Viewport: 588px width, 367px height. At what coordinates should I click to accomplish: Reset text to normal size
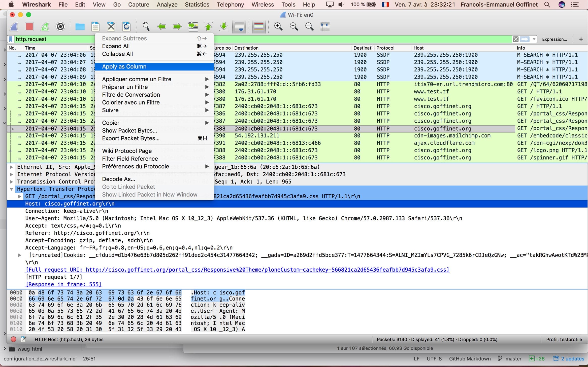click(x=309, y=26)
